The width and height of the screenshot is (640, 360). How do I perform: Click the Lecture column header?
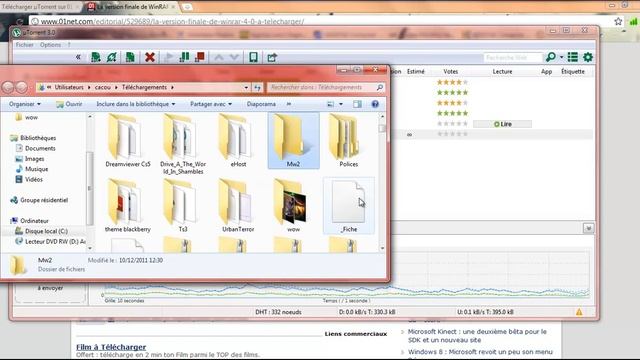pyautogui.click(x=502, y=71)
